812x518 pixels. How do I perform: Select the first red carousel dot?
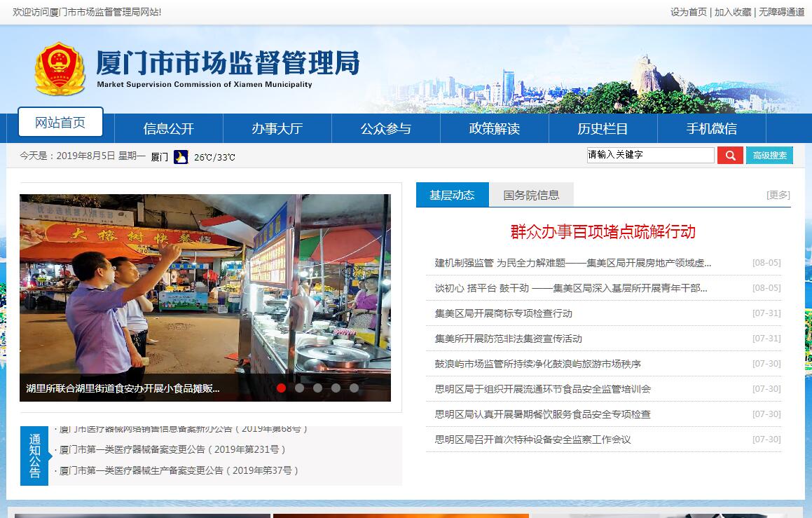coord(282,388)
